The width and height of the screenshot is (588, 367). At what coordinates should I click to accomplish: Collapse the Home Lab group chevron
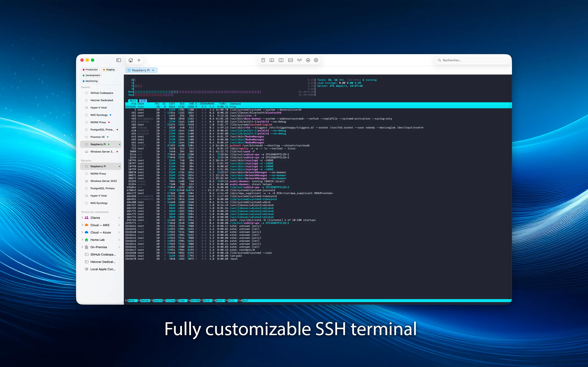(x=82, y=239)
